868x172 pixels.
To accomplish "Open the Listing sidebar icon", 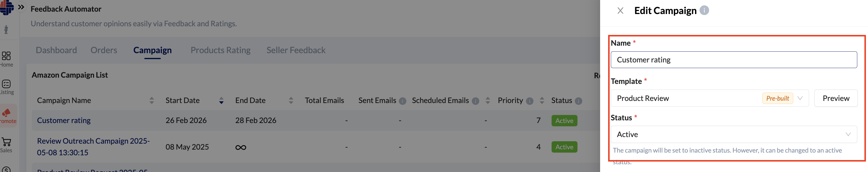I will 7,87.
